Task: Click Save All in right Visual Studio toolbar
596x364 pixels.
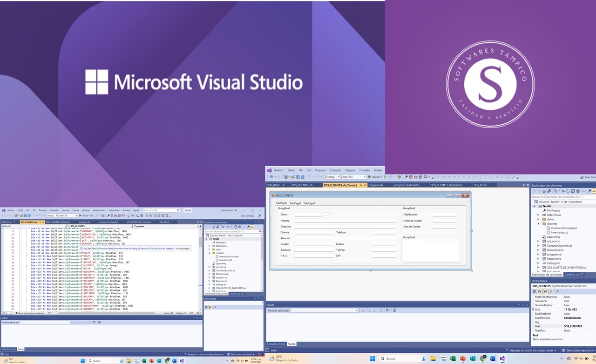Action: (x=303, y=177)
